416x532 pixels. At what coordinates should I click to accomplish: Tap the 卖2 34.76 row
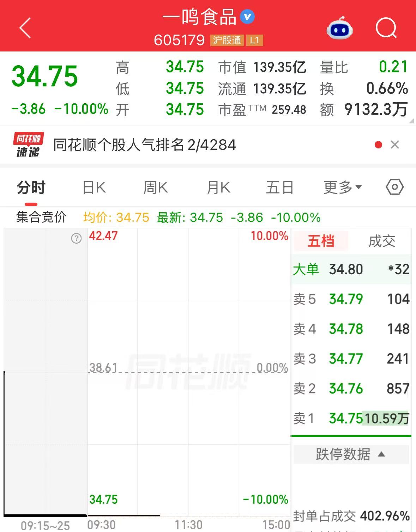[x=351, y=389]
